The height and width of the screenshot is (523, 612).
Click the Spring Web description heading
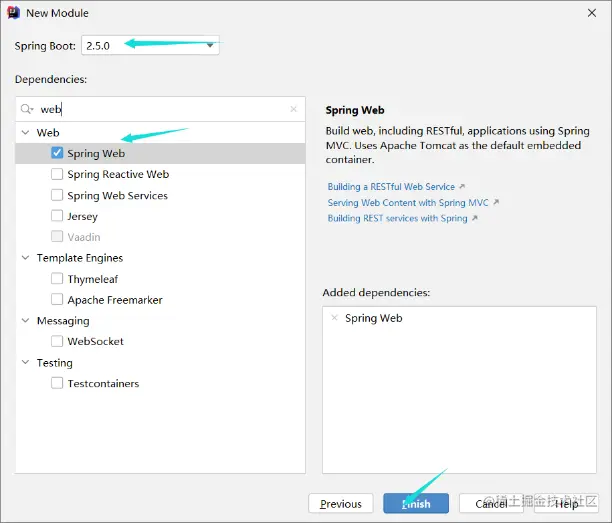pyautogui.click(x=355, y=110)
